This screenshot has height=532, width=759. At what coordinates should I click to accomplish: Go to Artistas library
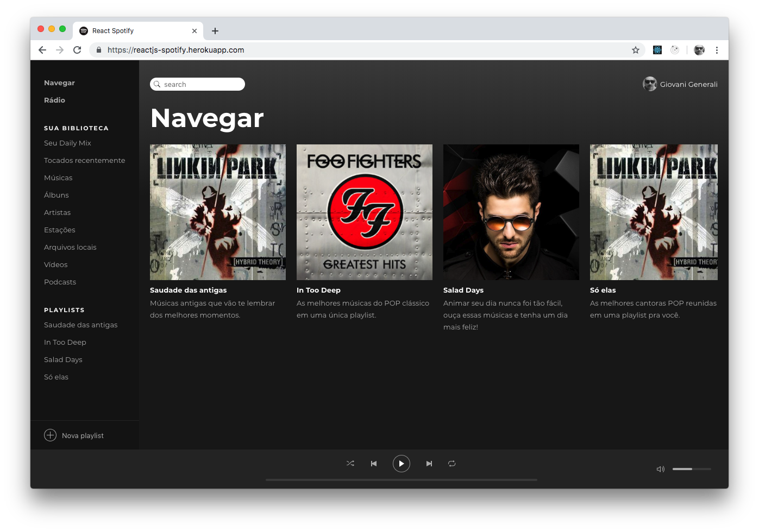tap(57, 213)
